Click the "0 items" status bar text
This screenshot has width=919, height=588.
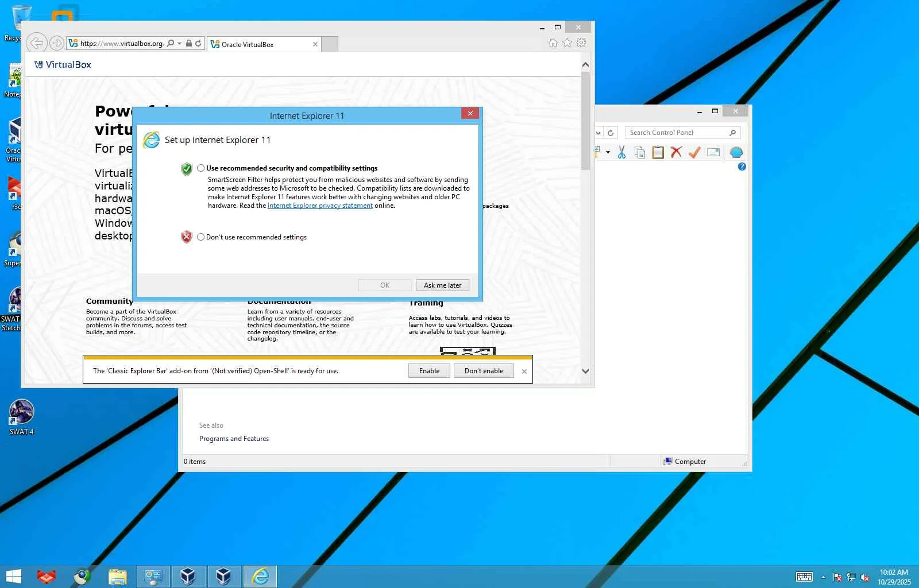[195, 462]
